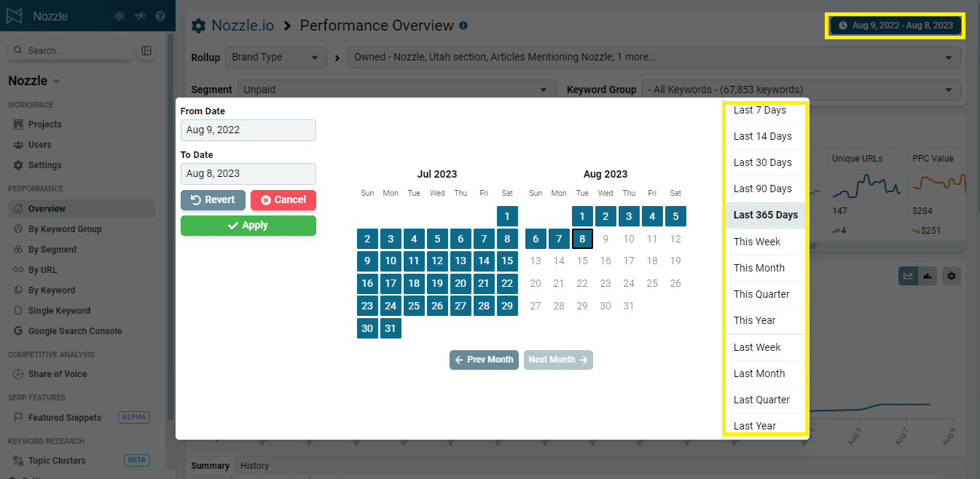980x479 pixels.
Task: Switch to line chart view icon
Action: click(x=908, y=276)
